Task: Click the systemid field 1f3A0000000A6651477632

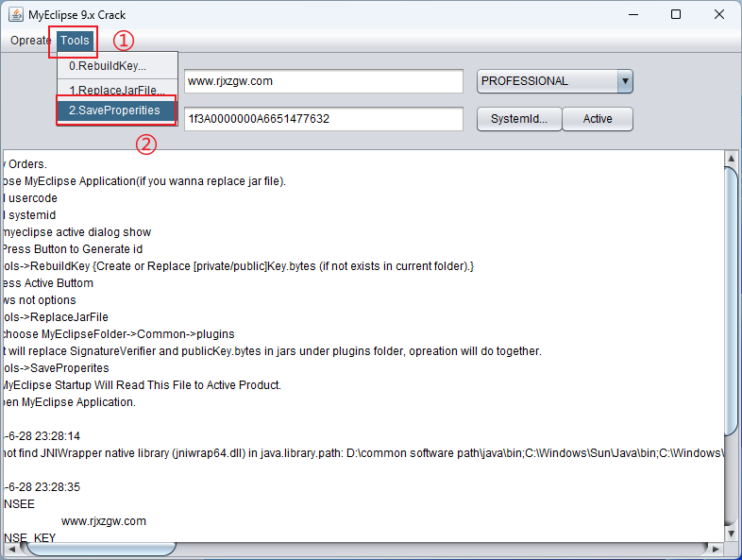Action: click(x=324, y=119)
